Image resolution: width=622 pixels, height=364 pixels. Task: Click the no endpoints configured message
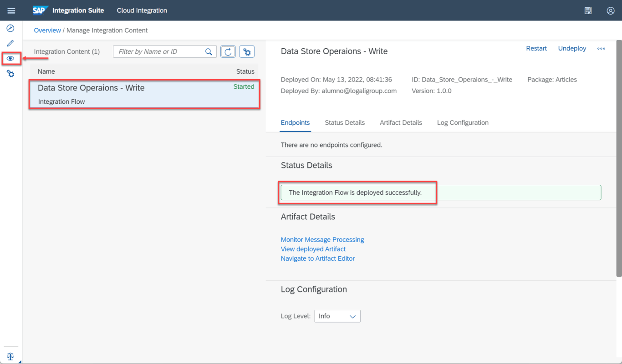coord(331,145)
